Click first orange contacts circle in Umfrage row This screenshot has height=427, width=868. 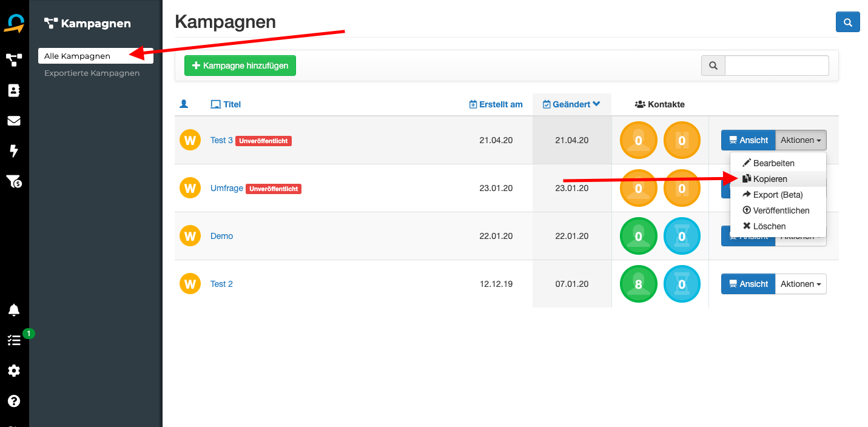638,188
